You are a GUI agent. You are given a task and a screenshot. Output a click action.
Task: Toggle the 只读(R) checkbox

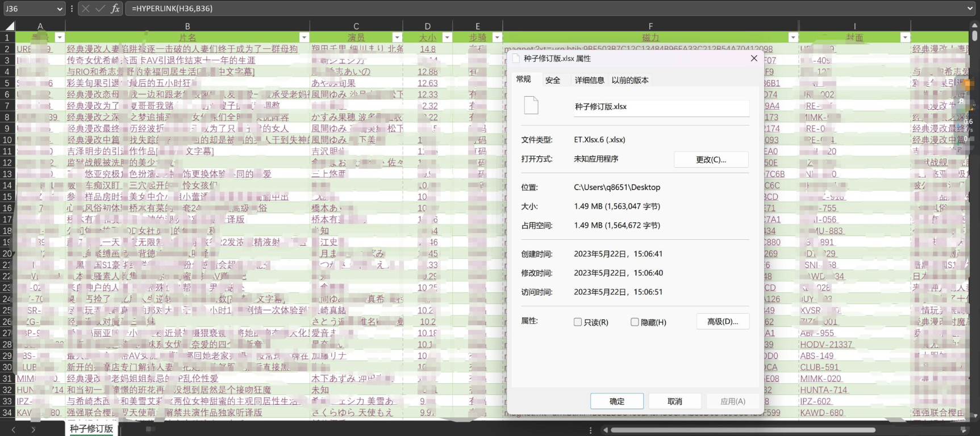(x=578, y=322)
